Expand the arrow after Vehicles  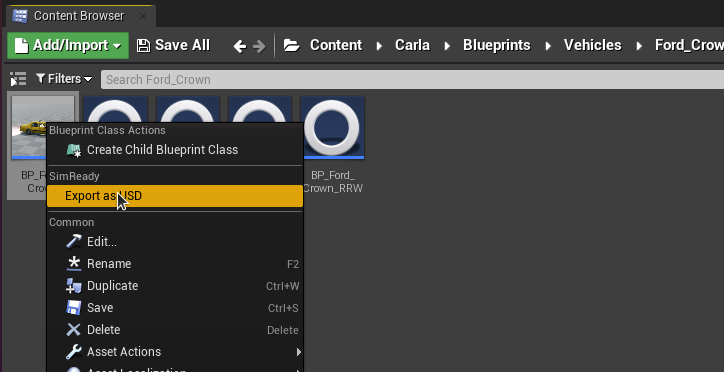tap(639, 46)
